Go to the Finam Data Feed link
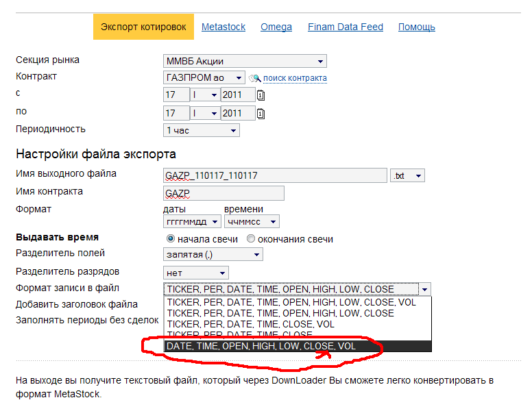 pos(345,27)
